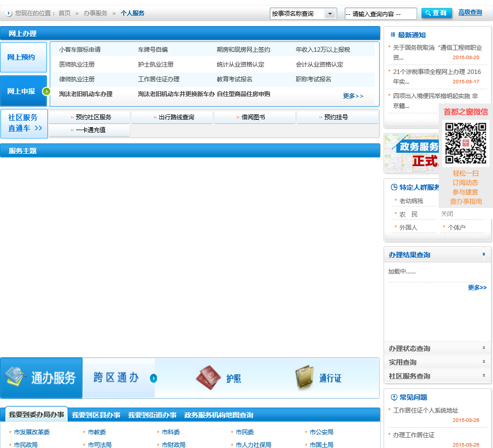The height and width of the screenshot is (448, 493).
Task: Open the 按事项名称查询 dropdown
Action: coord(303,14)
